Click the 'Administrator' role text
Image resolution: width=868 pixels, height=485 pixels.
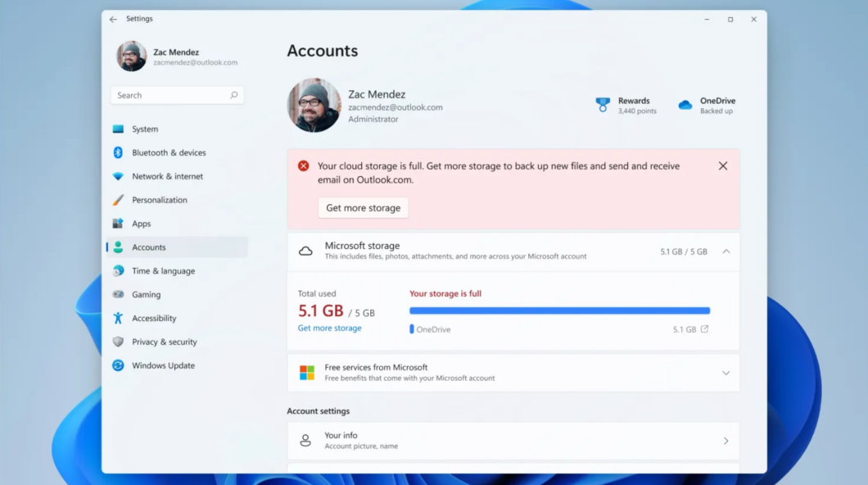373,119
